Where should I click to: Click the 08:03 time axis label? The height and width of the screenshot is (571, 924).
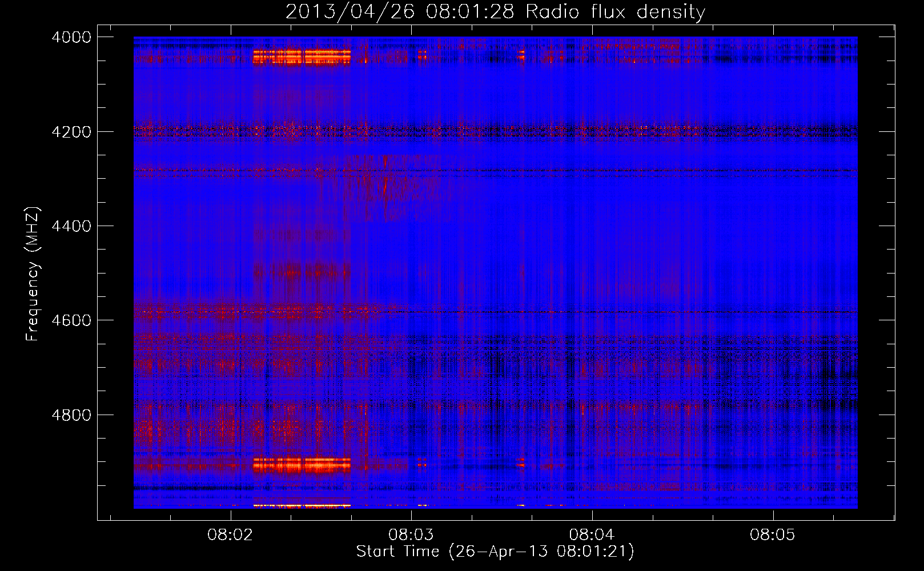coord(411,534)
